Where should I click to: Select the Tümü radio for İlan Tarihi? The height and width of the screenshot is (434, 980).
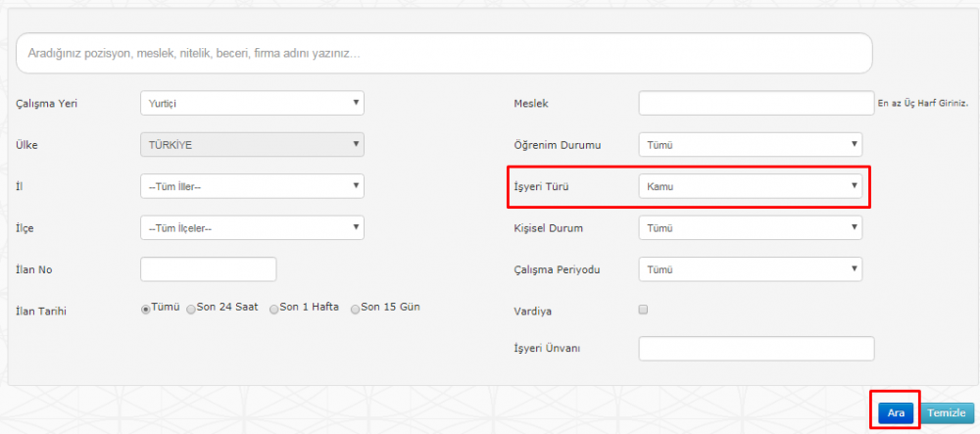pyautogui.click(x=146, y=310)
